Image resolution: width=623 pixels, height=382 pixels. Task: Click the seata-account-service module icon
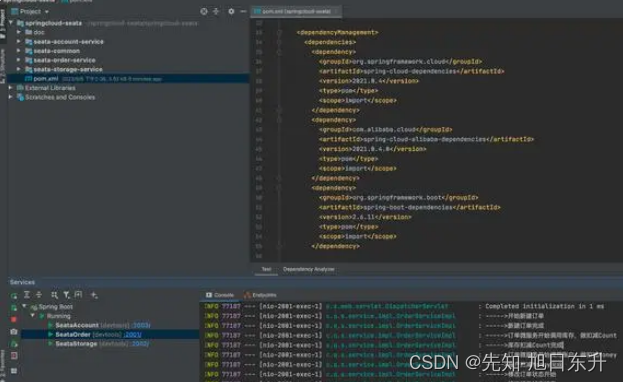point(29,42)
